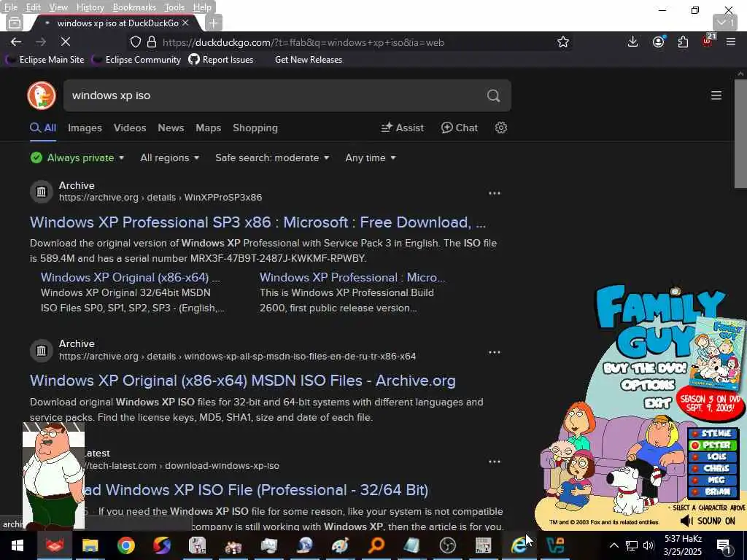This screenshot has height=560, width=747.
Task: Open the Report Issues bookmark
Action: [220, 60]
